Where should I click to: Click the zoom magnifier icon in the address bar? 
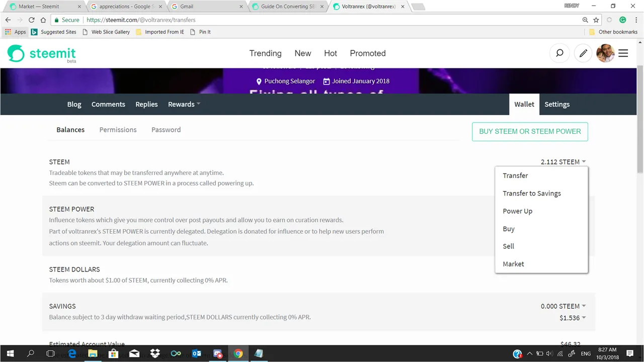585,20
